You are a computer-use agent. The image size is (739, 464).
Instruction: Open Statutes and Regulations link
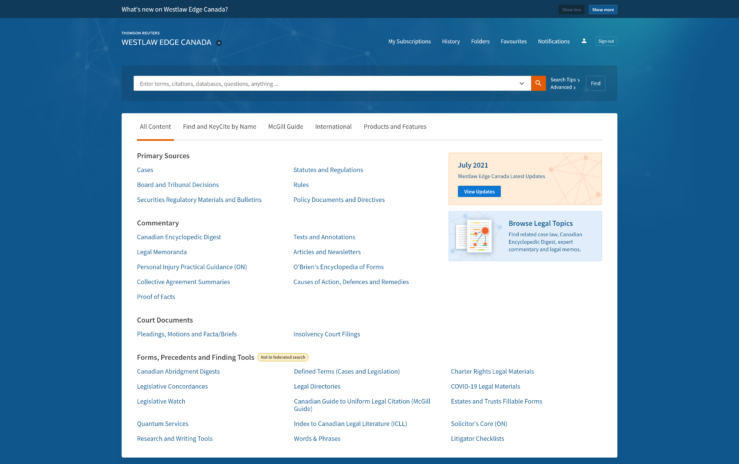click(x=328, y=170)
